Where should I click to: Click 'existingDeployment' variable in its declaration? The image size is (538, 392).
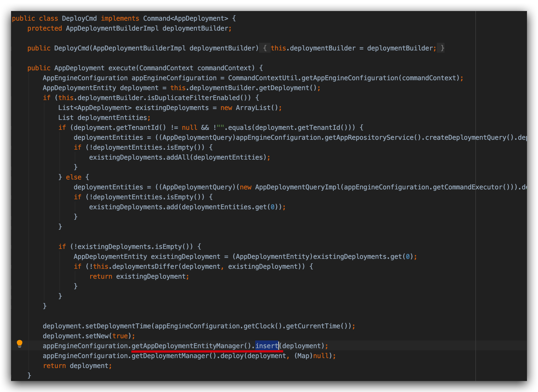tap(185, 257)
